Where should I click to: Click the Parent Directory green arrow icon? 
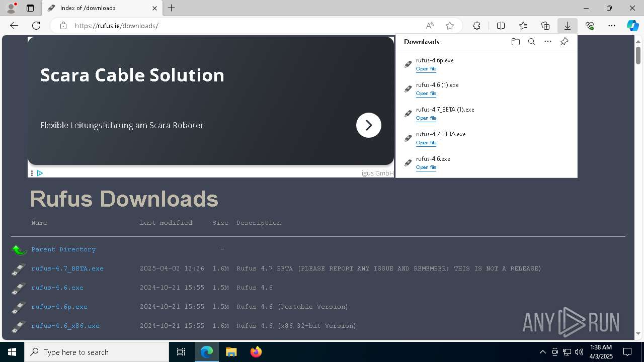pos(19,249)
